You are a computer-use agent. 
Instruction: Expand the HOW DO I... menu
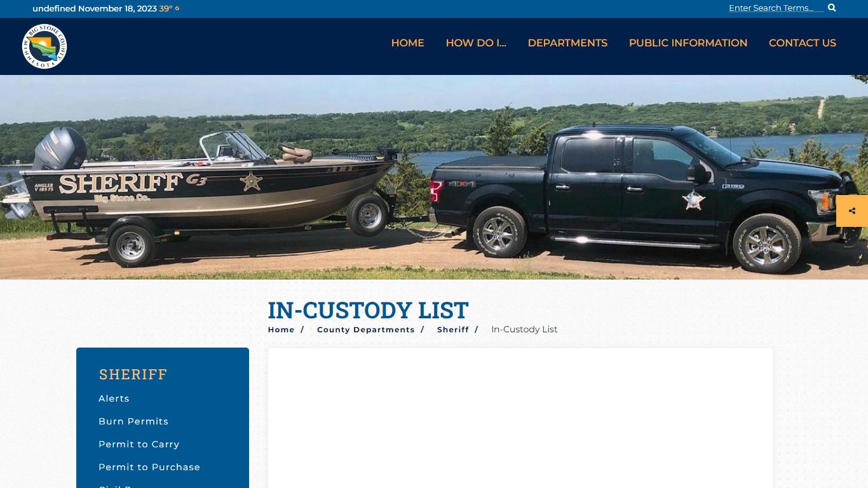pyautogui.click(x=476, y=43)
